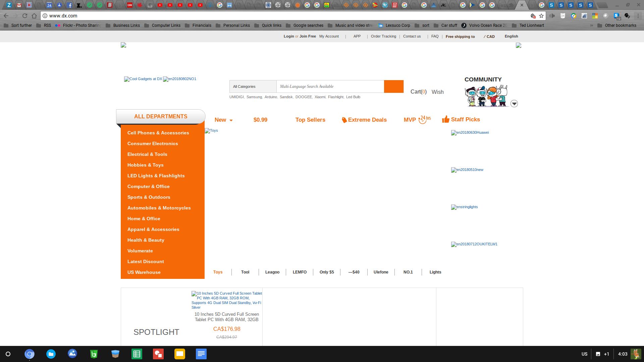Click the en20180630Huawei banner image
Screen dimensions: 644x362
[470, 133]
